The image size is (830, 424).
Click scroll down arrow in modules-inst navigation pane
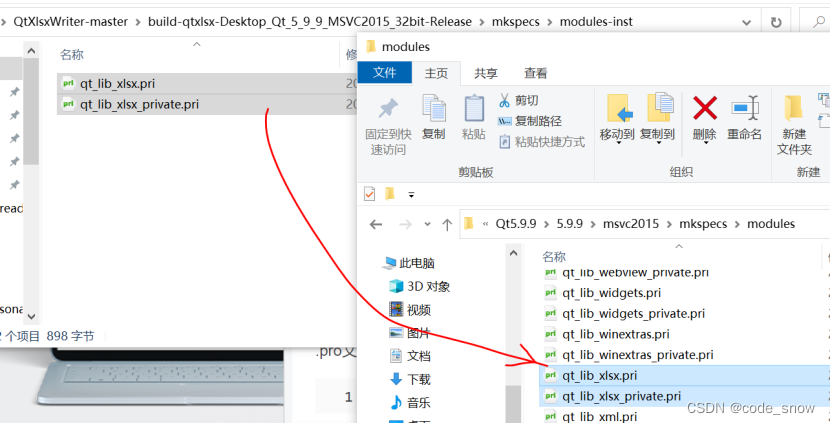pos(31,316)
